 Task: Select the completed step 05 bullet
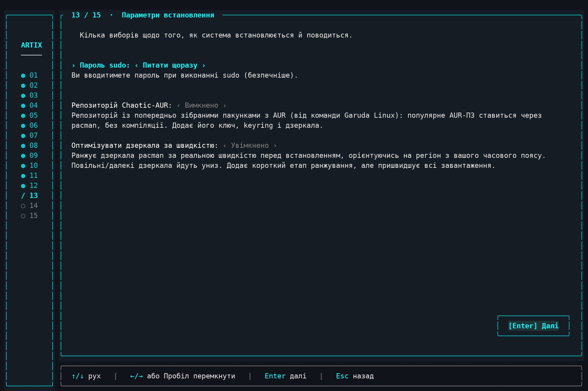[x=23, y=116]
